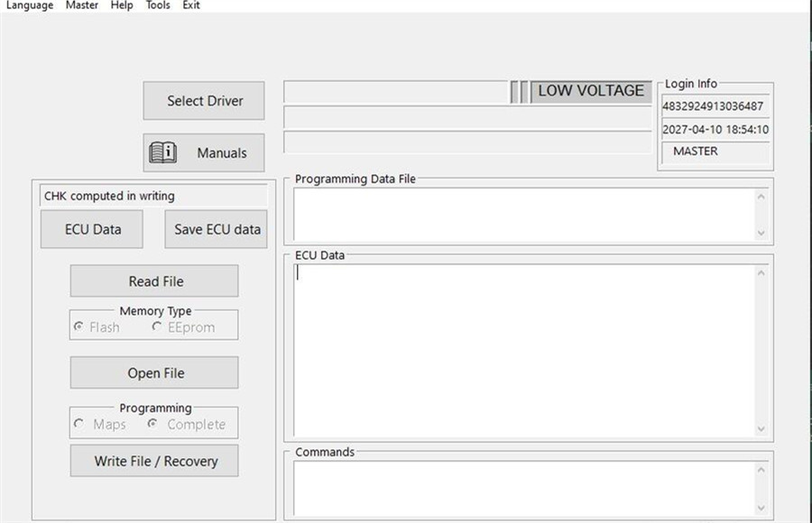Click Write File / Recovery button
Image resolution: width=812 pixels, height=523 pixels.
154,461
